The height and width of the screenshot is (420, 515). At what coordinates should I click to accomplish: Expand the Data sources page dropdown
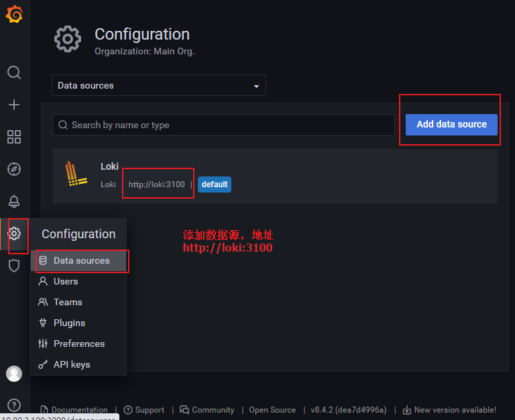(159, 85)
